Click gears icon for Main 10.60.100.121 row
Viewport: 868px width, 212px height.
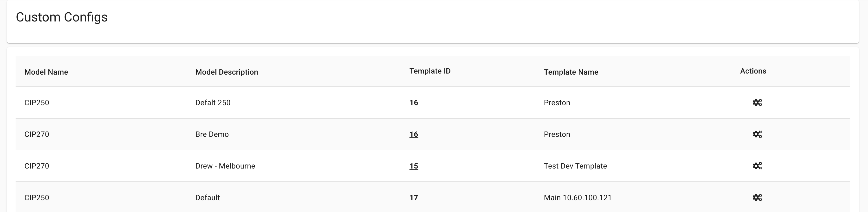[757, 198]
